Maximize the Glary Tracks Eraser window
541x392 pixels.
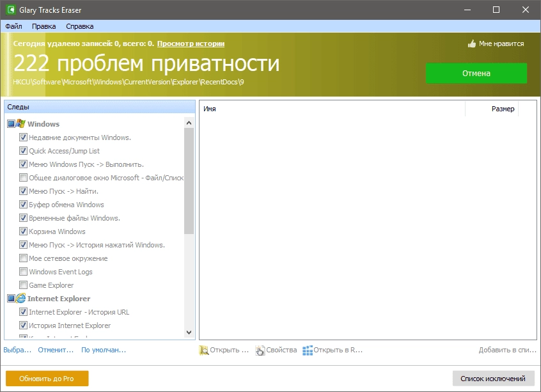click(x=496, y=10)
